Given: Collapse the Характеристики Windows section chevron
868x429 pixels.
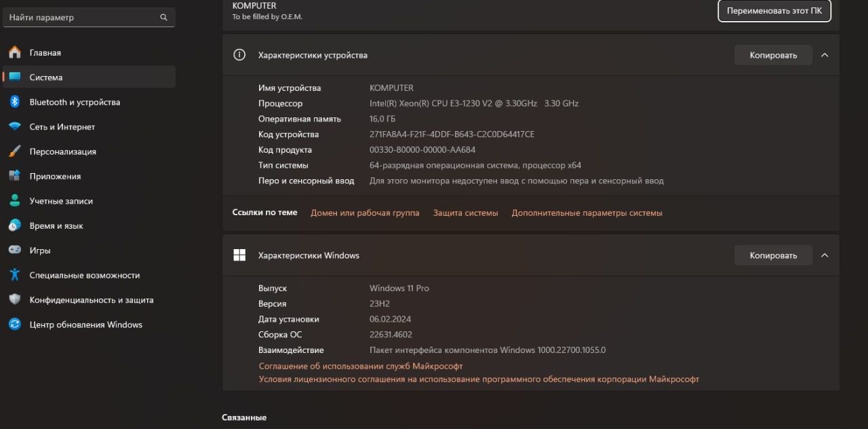Looking at the screenshot, I should point(825,255).
